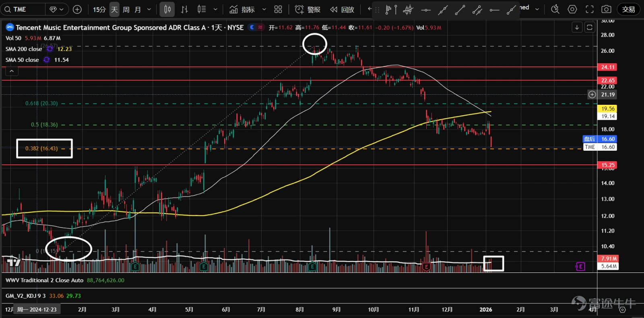Grab the drawing toolbar drag handle
Image resolution: width=644 pixels, height=318 pixels.
[x=378, y=10]
